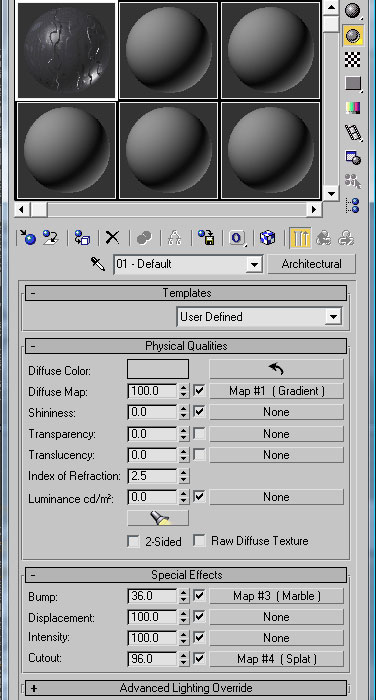Click the Reset Map X icon
Viewport: 376px width, 700px height.
coord(112,238)
